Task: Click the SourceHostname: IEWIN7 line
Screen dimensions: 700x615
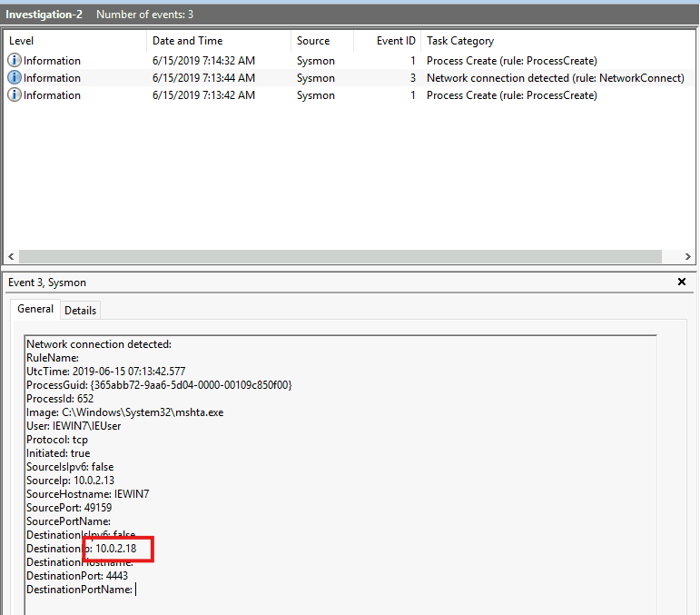Action: [x=88, y=494]
